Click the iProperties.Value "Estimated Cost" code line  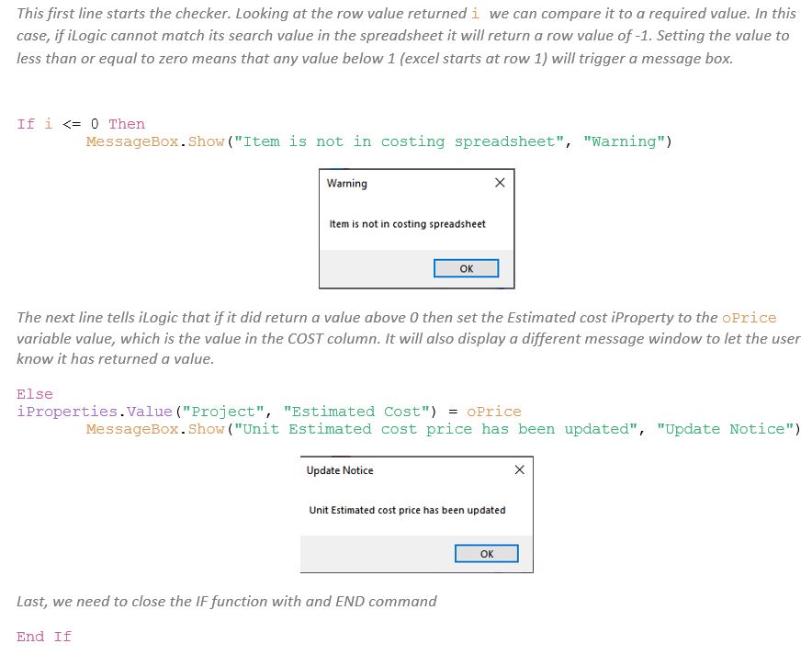(269, 412)
